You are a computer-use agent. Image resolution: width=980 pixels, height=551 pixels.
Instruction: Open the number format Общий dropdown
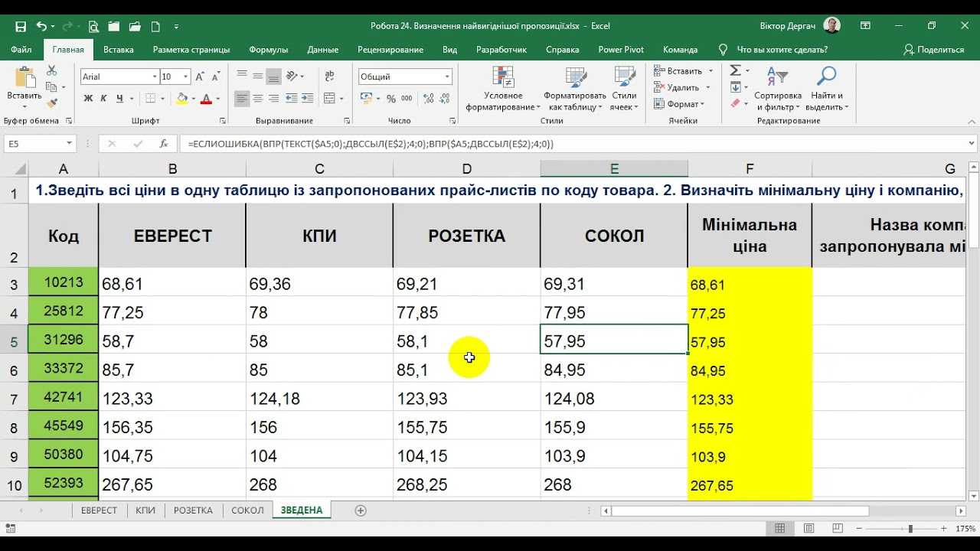point(447,77)
